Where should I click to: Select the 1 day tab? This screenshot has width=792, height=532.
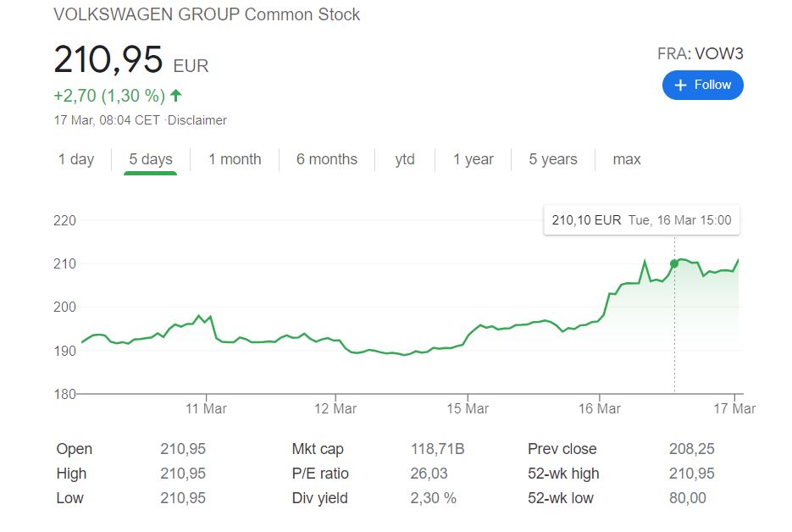[76, 159]
